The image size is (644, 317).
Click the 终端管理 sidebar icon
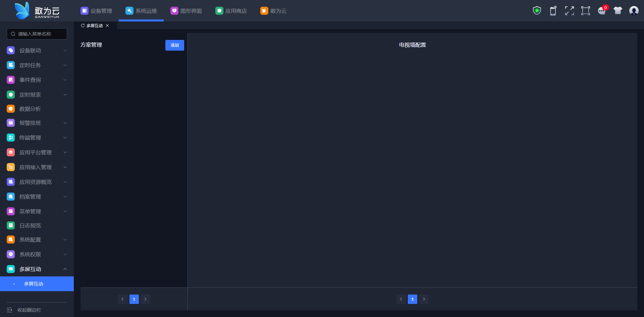click(11, 138)
